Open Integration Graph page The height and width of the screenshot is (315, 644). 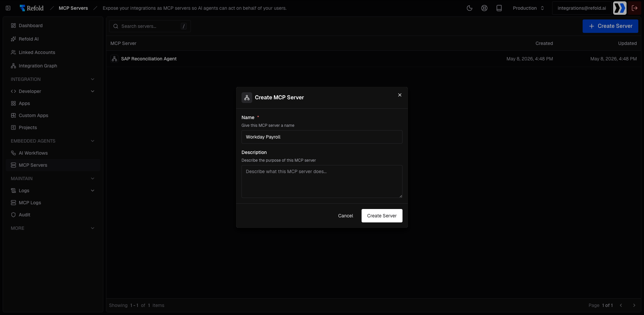53,66
